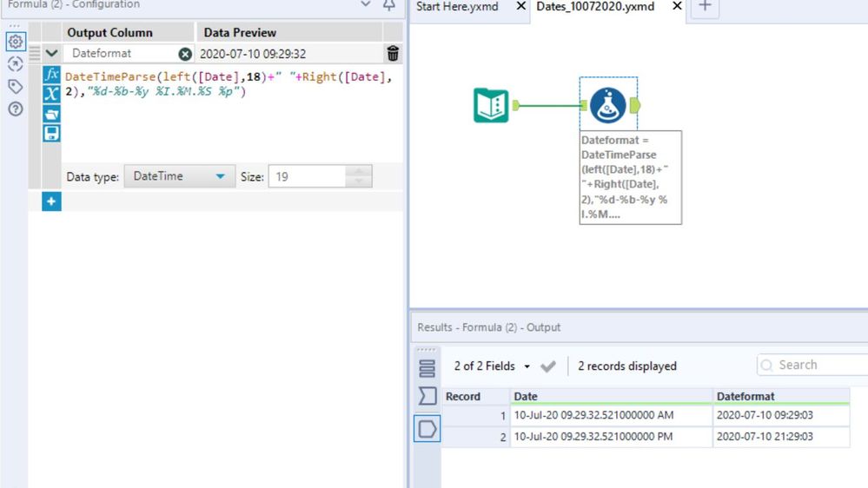Click the fx Functions icon
Image resolution: width=868 pixels, height=488 pixels.
click(51, 74)
